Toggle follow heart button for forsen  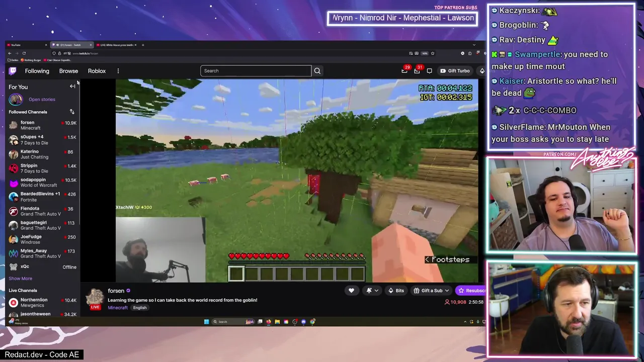coord(351,291)
